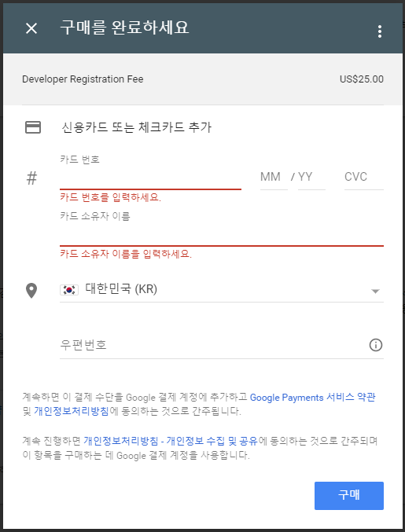Click the blue 구매 button
The width and height of the screenshot is (405, 532).
349,495
